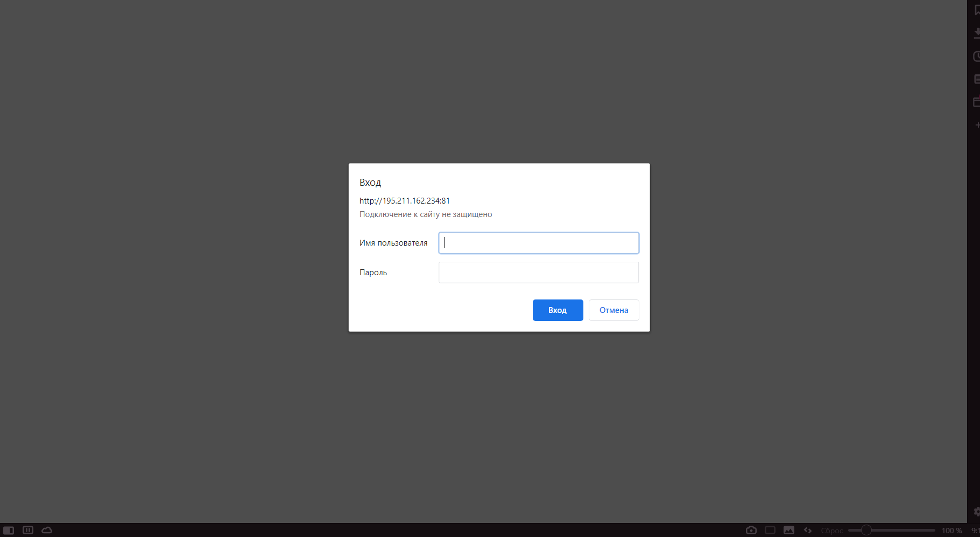Open the Notes panel icon

[977, 79]
